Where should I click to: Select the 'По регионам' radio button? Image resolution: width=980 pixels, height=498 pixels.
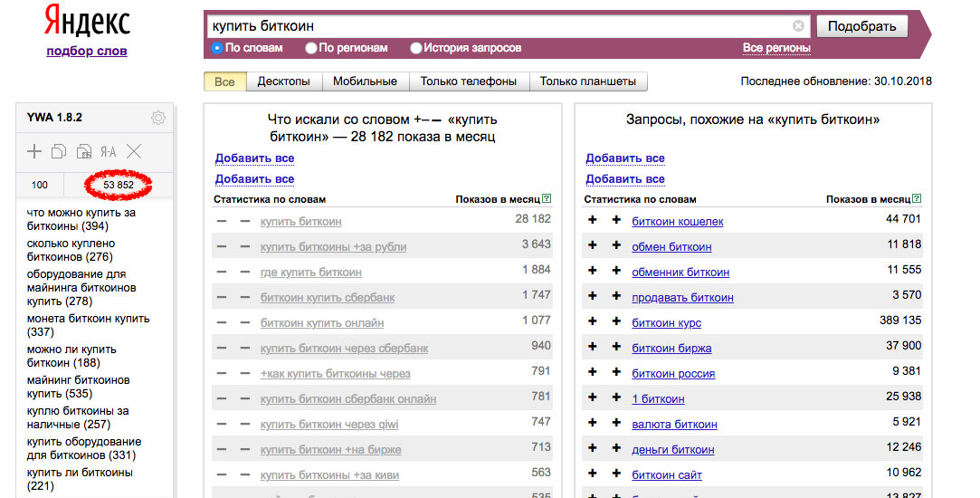click(310, 48)
